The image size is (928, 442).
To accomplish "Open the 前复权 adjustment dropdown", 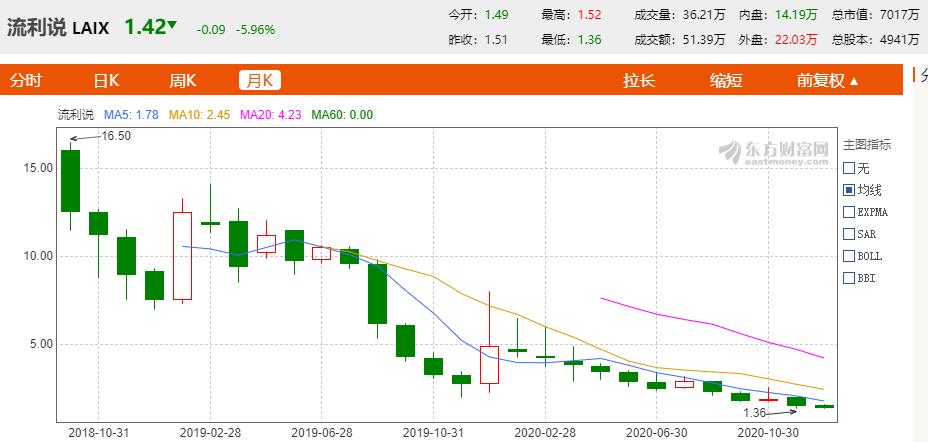I will click(x=827, y=80).
